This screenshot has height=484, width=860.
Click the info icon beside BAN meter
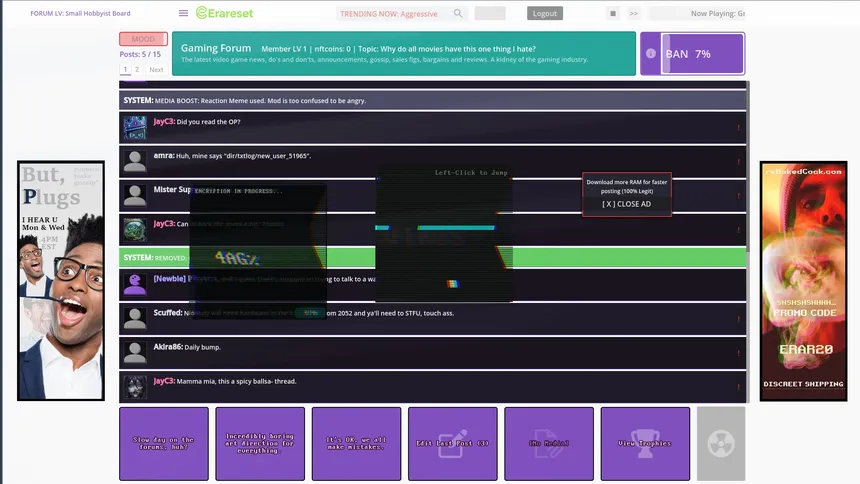coord(650,53)
